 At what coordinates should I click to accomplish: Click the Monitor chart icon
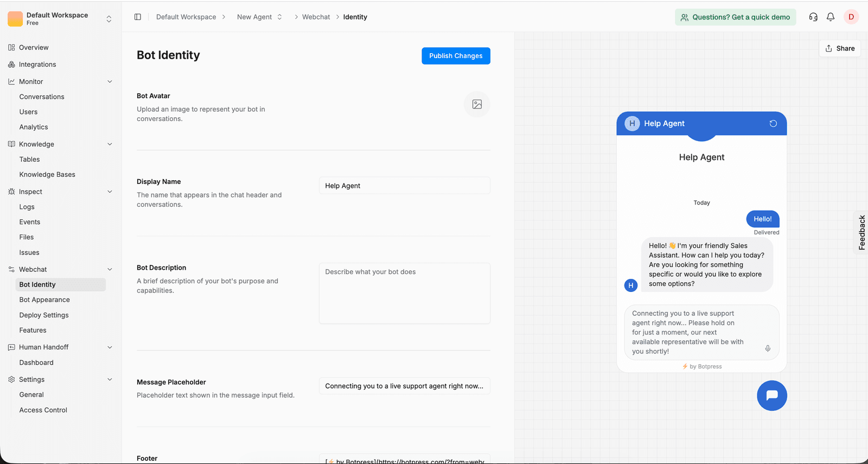pyautogui.click(x=11, y=81)
